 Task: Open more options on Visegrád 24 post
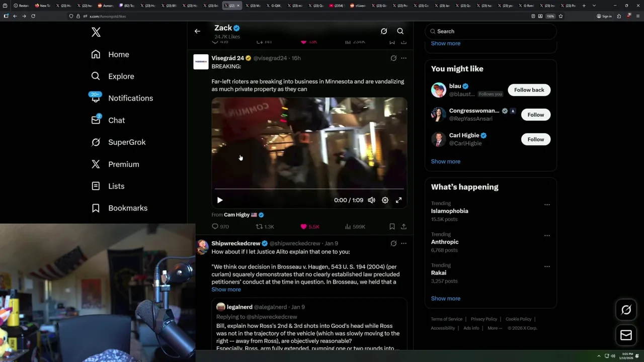(404, 58)
